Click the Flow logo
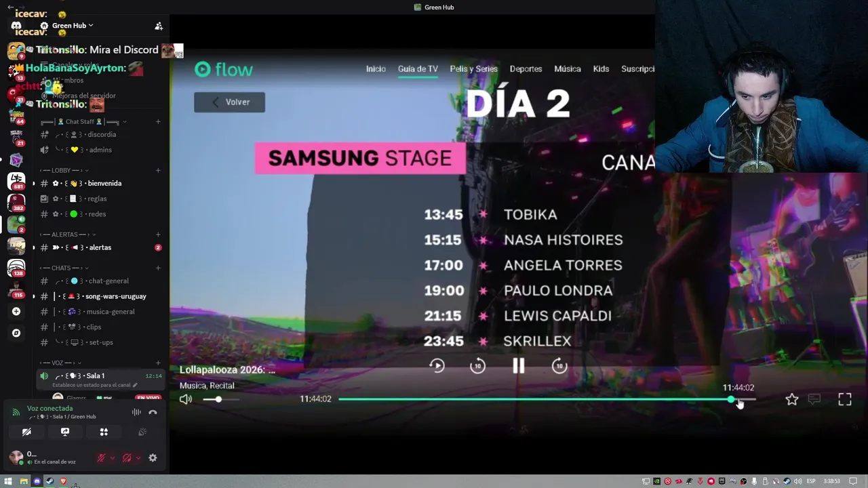Image resolution: width=868 pixels, height=488 pixels. tap(224, 69)
